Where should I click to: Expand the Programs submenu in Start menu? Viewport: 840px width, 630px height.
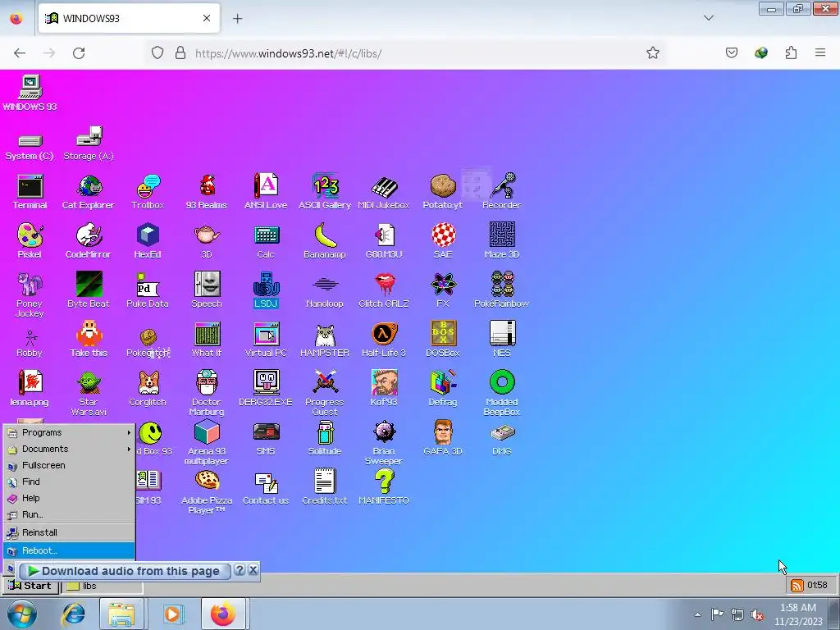(x=69, y=432)
